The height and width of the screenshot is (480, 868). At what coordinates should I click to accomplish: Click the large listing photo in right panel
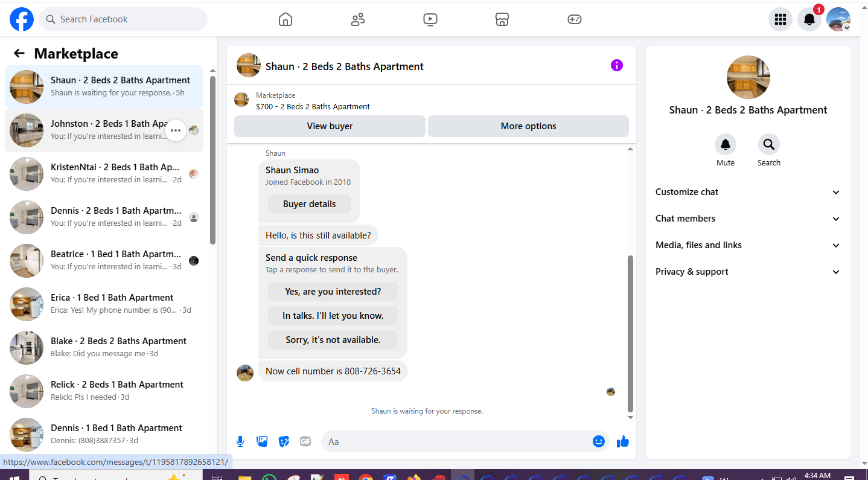[748, 77]
